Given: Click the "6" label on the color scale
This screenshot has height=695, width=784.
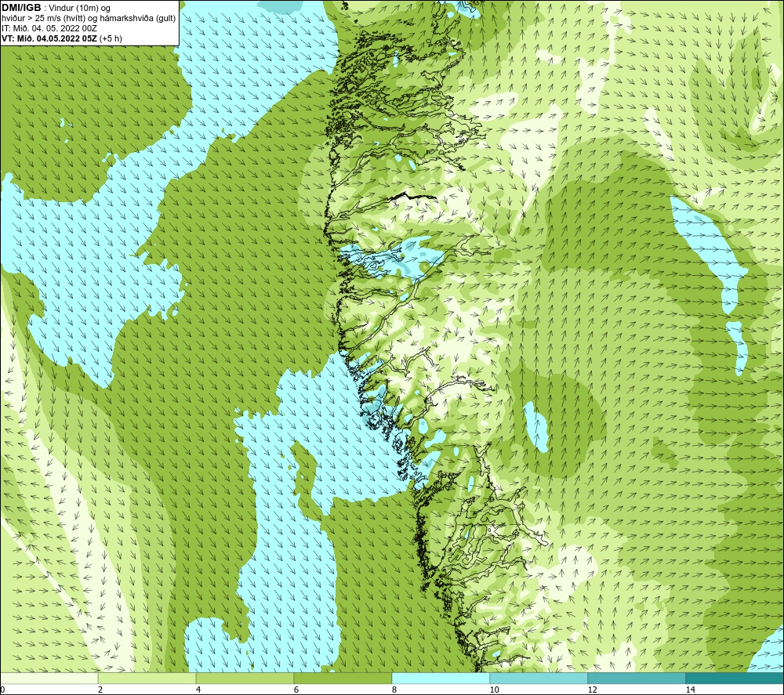Looking at the screenshot, I should point(296,690).
